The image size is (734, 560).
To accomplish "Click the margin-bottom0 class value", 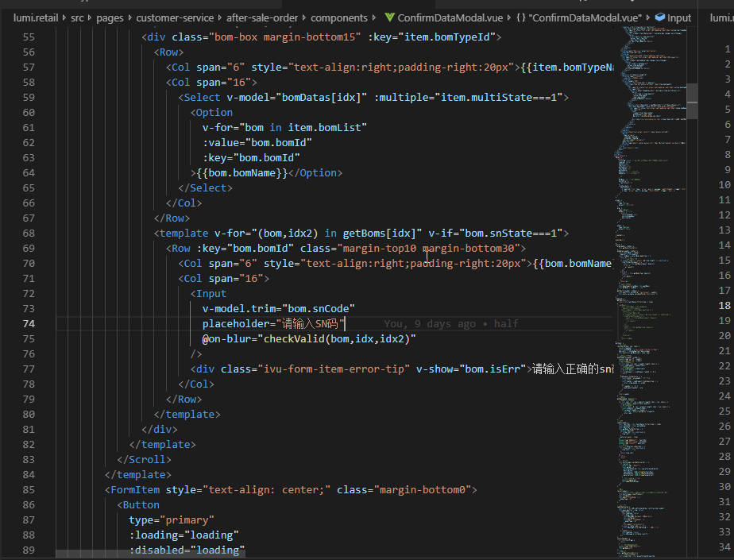I will [422, 490].
